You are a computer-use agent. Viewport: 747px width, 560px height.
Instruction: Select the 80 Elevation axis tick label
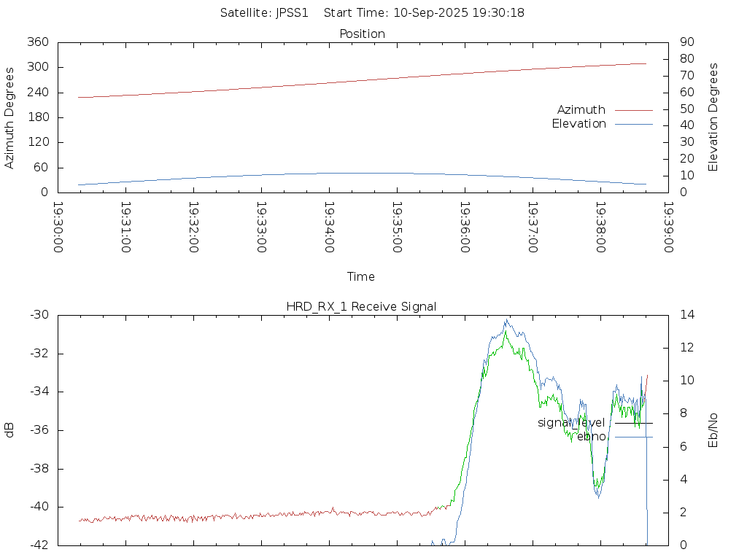click(687, 58)
